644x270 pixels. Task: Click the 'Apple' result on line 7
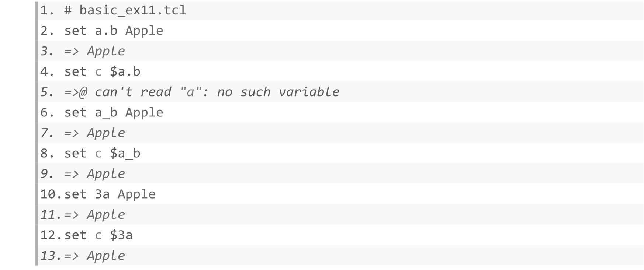pyautogui.click(x=106, y=133)
